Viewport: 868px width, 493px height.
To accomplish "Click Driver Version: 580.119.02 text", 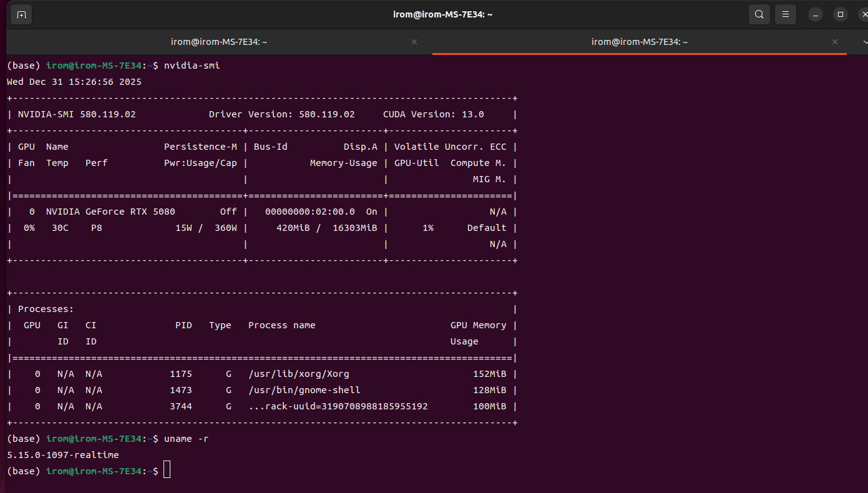I will point(282,114).
